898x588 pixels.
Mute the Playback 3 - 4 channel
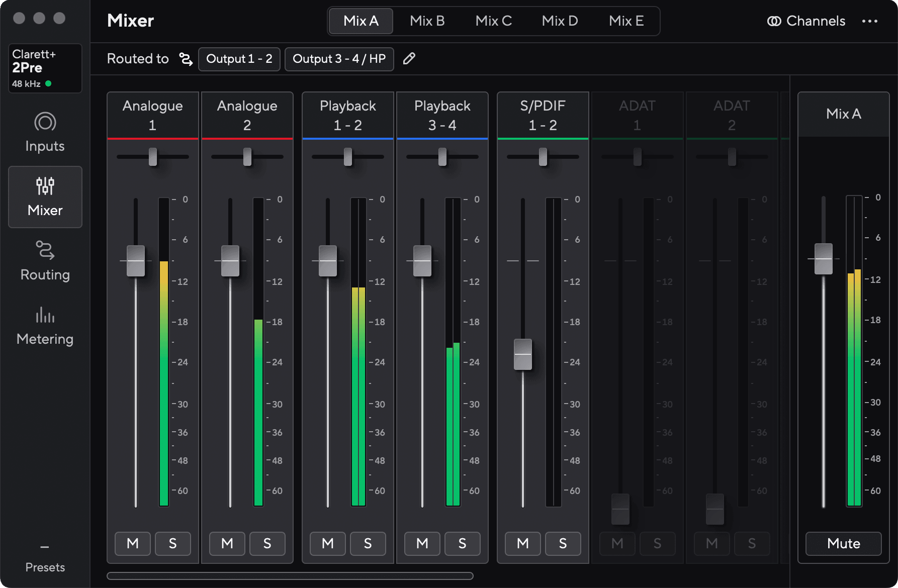click(422, 543)
